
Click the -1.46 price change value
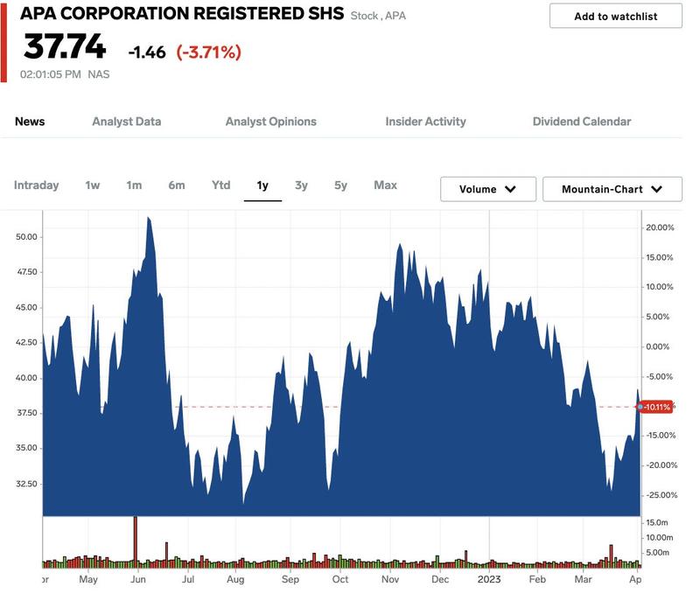(x=147, y=52)
